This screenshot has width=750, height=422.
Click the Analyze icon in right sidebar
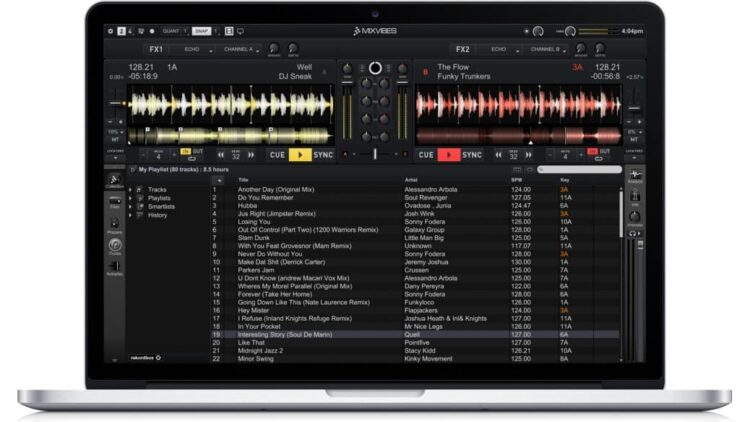click(635, 175)
